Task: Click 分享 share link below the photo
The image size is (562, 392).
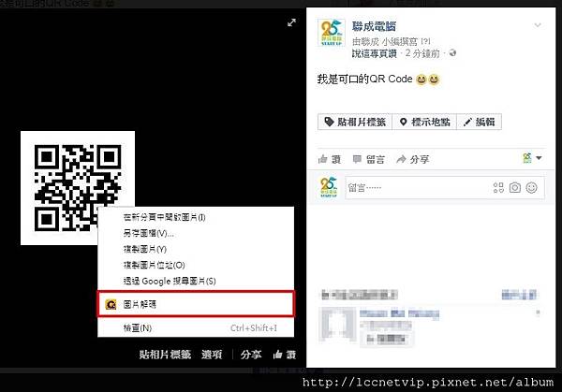Action: (x=250, y=355)
